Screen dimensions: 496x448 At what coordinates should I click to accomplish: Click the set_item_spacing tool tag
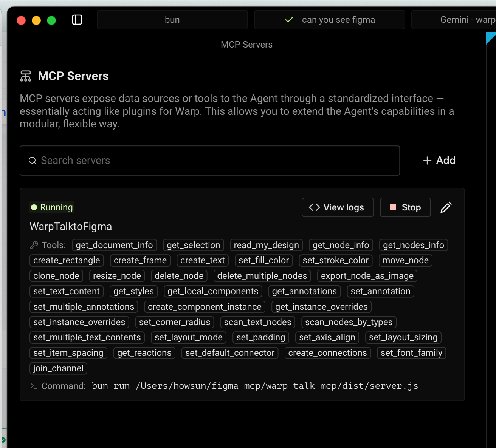[x=68, y=353]
